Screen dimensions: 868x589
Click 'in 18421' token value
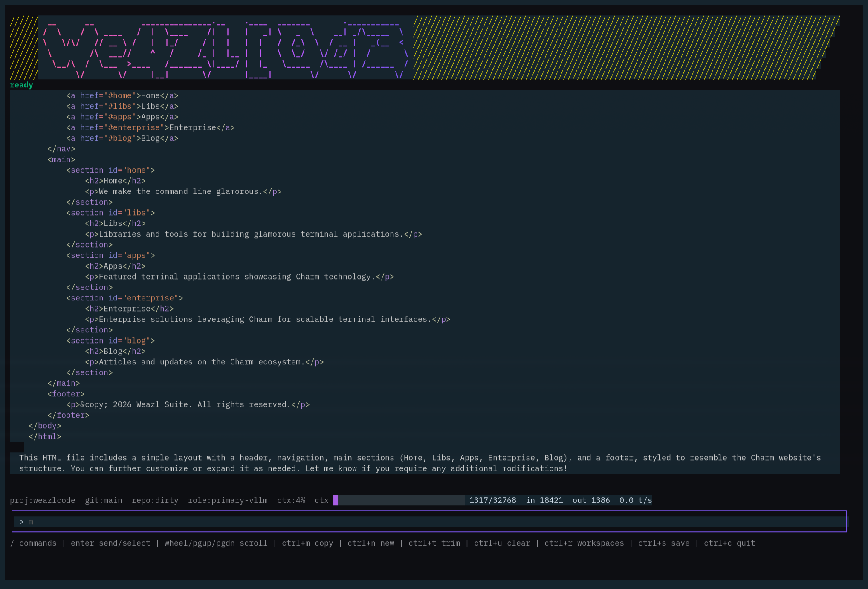click(544, 500)
